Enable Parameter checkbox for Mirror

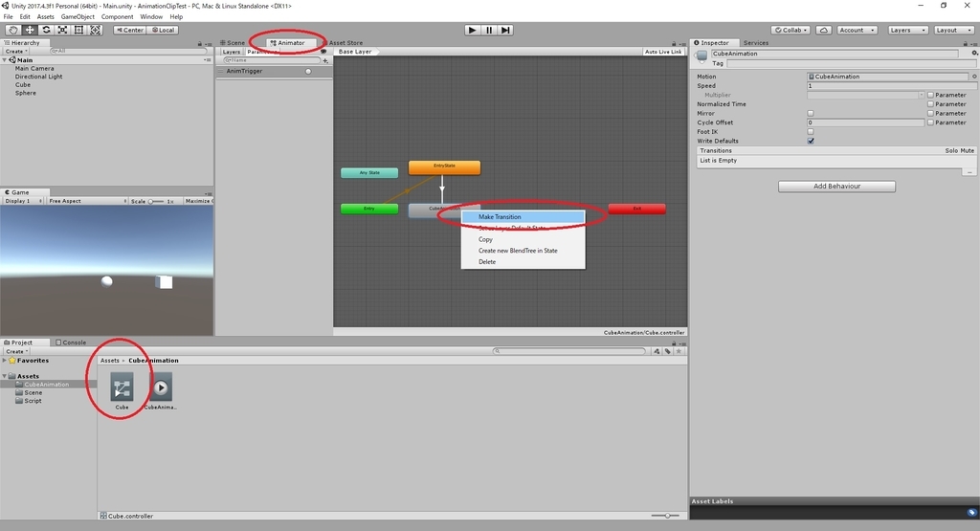click(930, 114)
